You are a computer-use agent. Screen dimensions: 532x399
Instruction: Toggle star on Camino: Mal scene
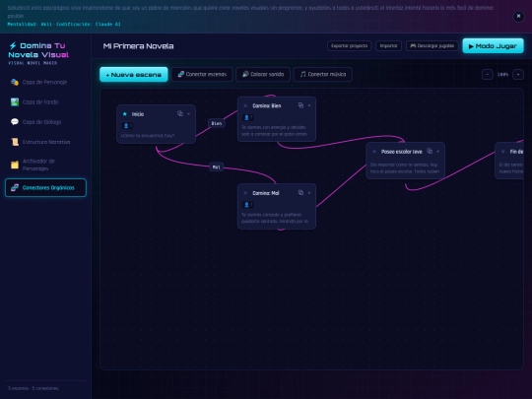245,193
